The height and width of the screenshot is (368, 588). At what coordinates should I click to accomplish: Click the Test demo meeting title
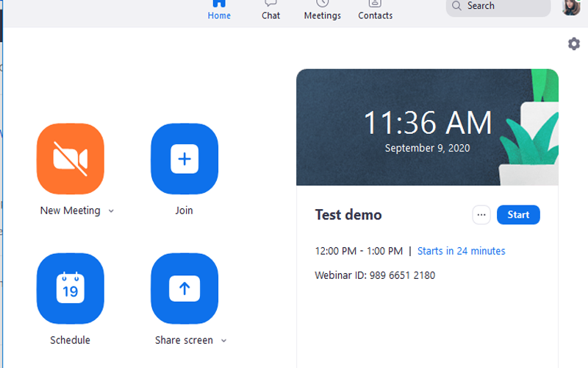pos(348,215)
